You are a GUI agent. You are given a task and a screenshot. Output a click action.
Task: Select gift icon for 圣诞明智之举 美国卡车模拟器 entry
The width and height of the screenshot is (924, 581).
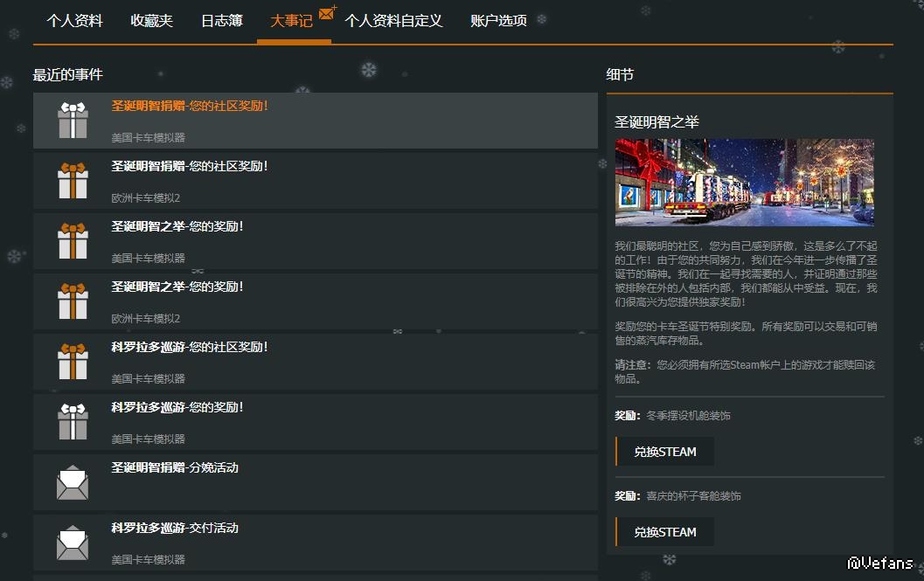(73, 241)
